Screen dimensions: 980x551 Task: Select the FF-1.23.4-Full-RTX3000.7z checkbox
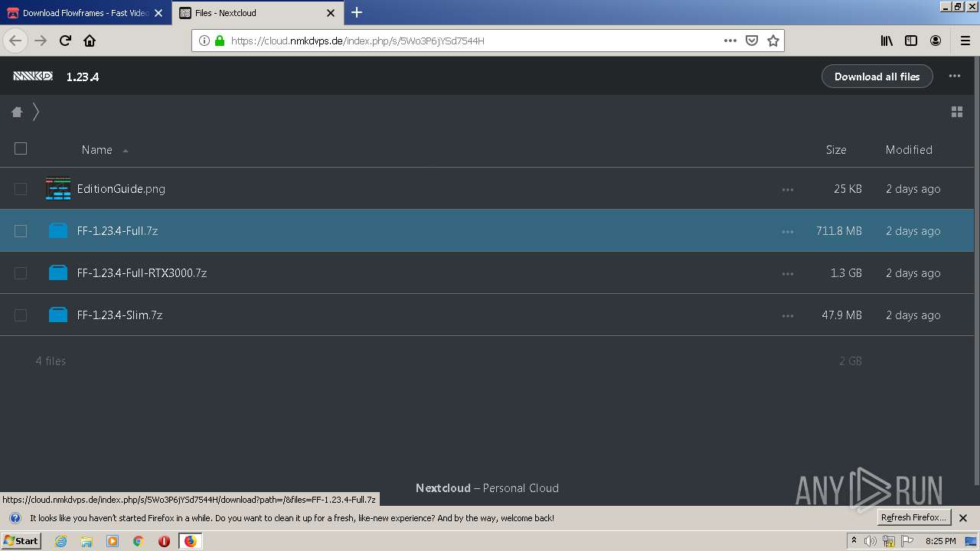(21, 273)
